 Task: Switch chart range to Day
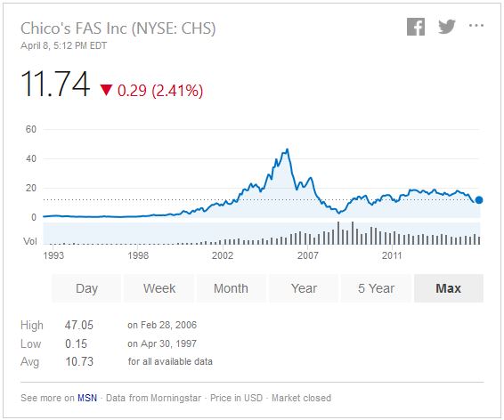(86, 288)
